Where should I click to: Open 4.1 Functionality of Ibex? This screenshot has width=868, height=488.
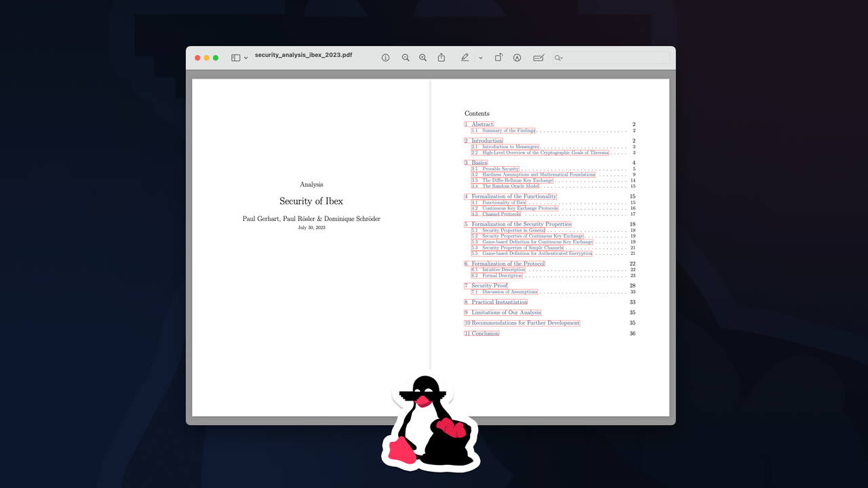tap(499, 203)
